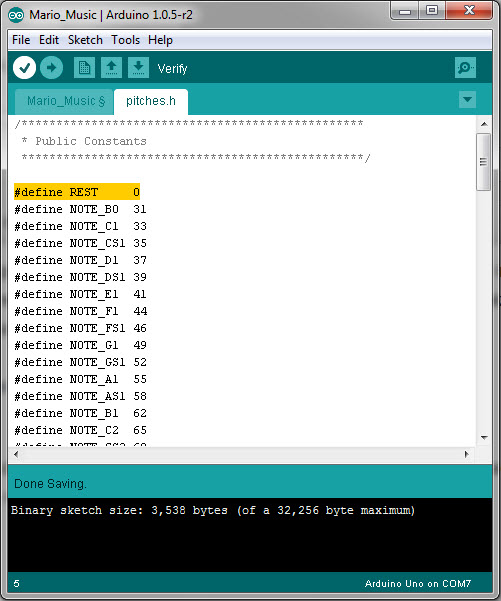Click the '#define NOTE_A1 55' line

click(80, 379)
